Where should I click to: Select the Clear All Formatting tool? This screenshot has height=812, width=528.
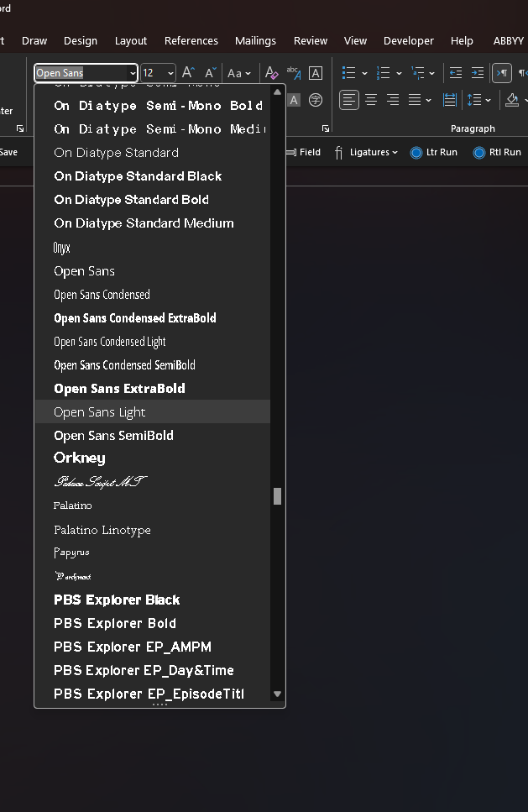[272, 72]
